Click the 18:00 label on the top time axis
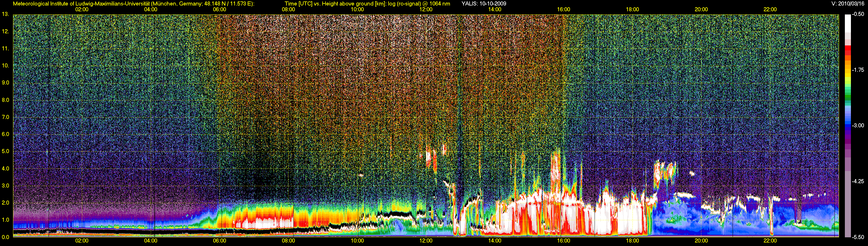 [632, 10]
